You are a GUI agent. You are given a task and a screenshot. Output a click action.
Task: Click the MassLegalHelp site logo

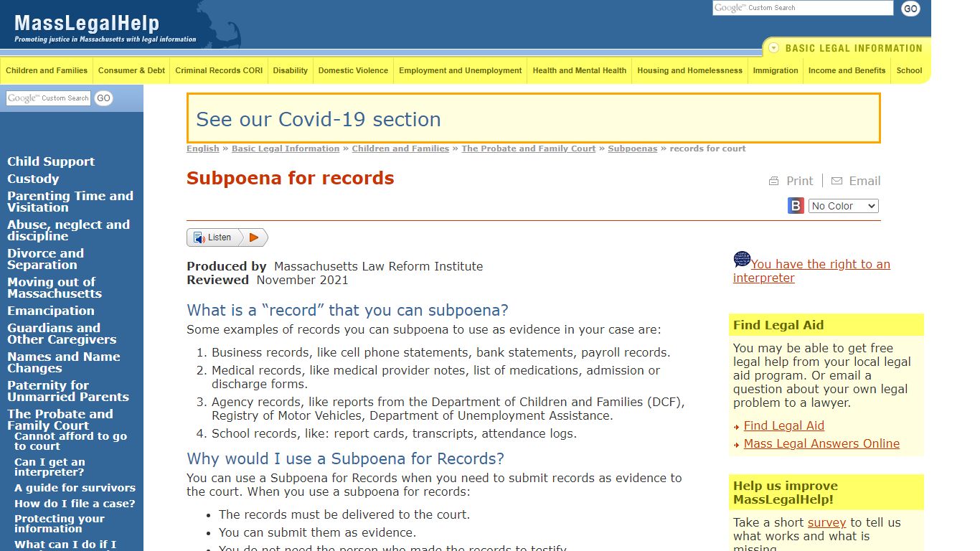click(105, 27)
